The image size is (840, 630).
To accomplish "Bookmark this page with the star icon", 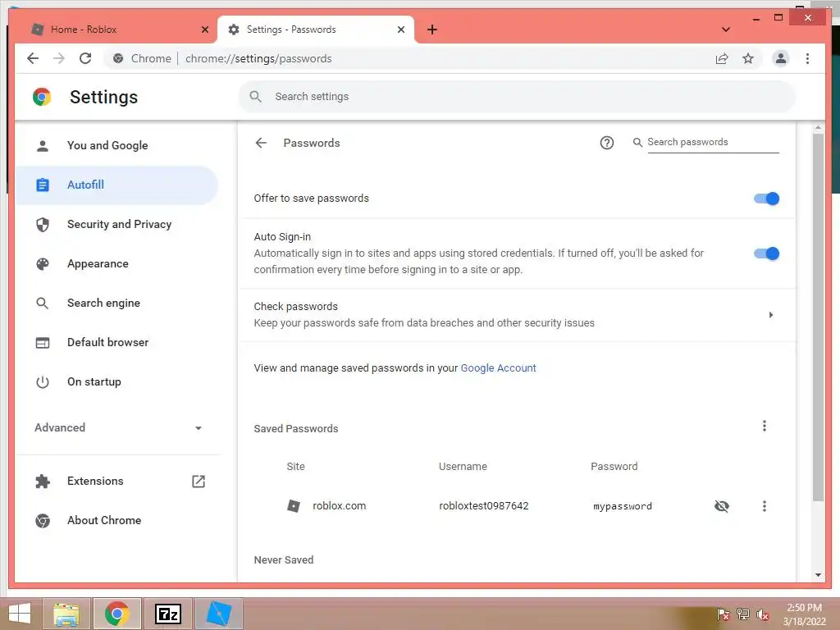I will click(x=748, y=58).
